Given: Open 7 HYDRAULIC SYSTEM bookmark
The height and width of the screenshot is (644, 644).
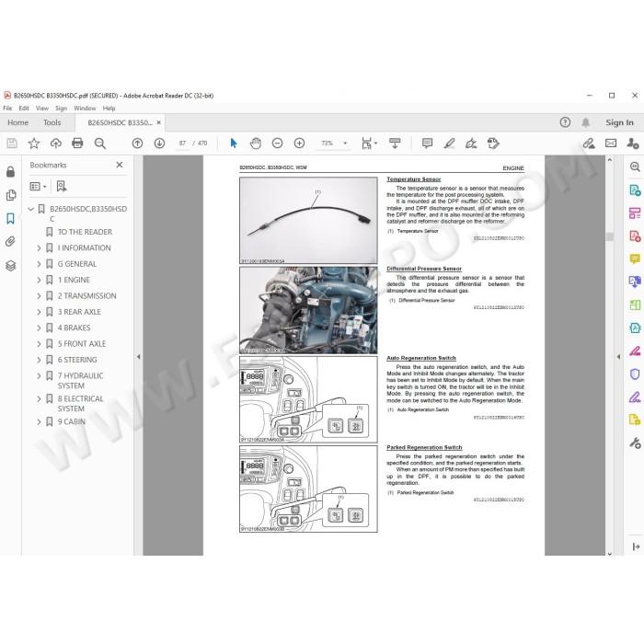Looking at the screenshot, I should pyautogui.click(x=81, y=381).
